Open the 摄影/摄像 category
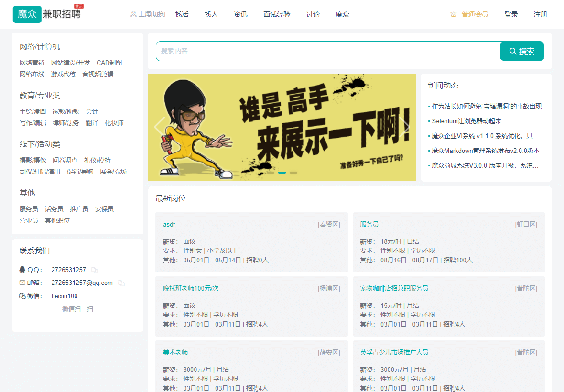The height and width of the screenshot is (392, 564). click(33, 161)
